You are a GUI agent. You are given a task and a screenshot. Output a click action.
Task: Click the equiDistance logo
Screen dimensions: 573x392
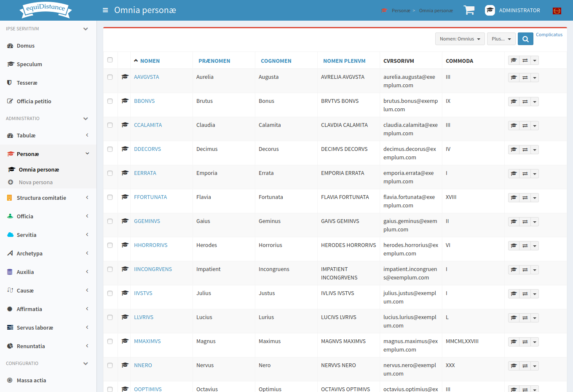coord(46,10)
